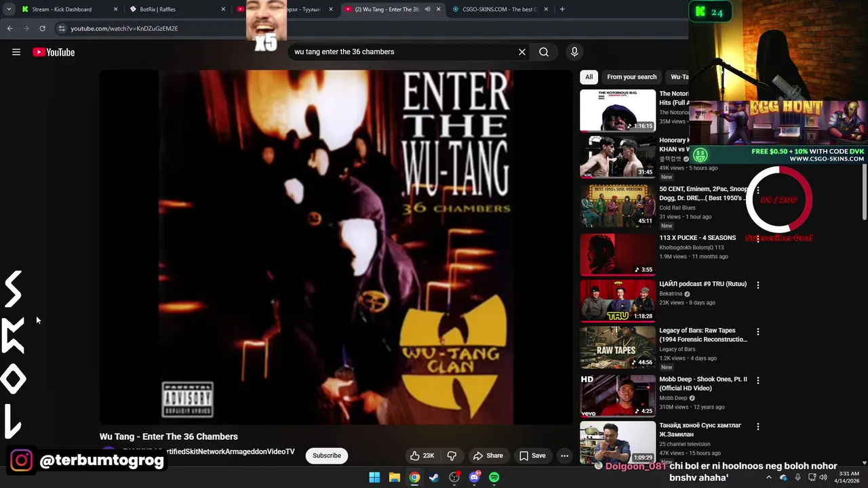Open the RAW TAPES video thumbnail
Image resolution: width=868 pixels, height=488 pixels.
click(618, 346)
